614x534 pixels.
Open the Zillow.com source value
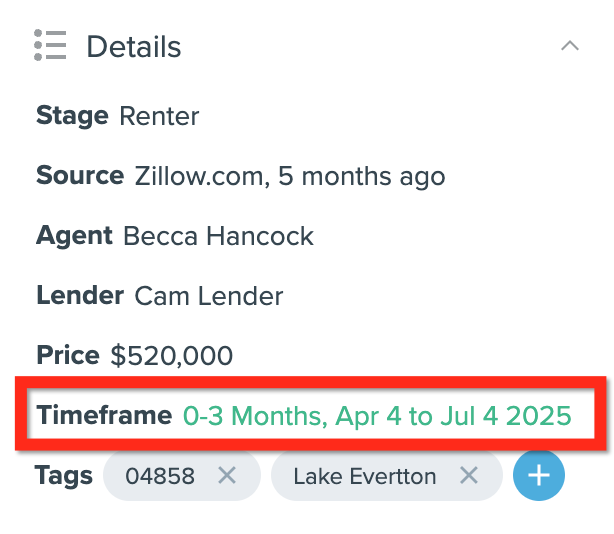click(290, 176)
